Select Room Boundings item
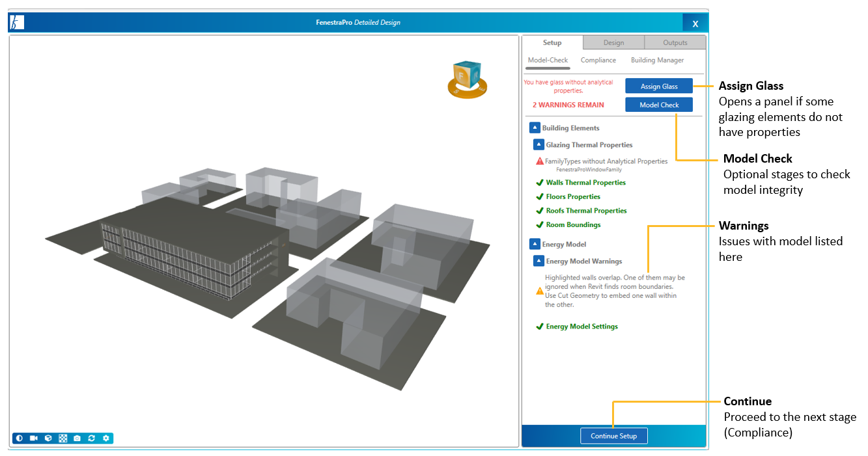Viewport: 868px width, 456px height. pyautogui.click(x=574, y=225)
